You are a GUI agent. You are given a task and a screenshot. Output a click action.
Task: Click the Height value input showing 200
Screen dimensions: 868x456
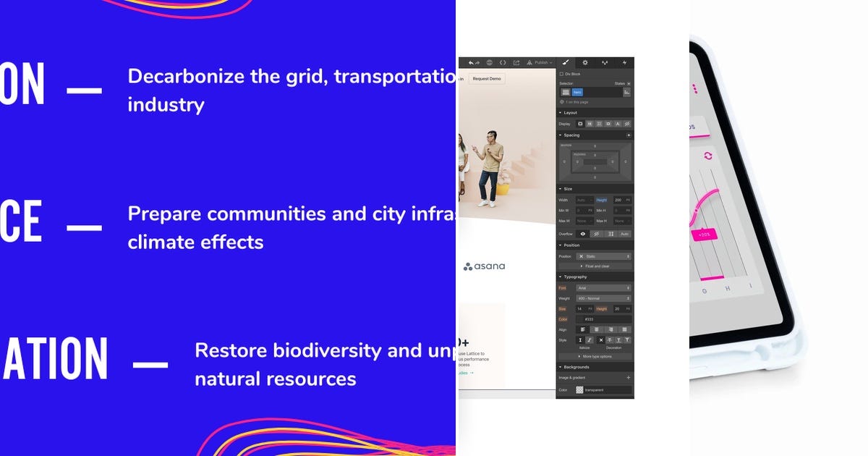coord(618,200)
